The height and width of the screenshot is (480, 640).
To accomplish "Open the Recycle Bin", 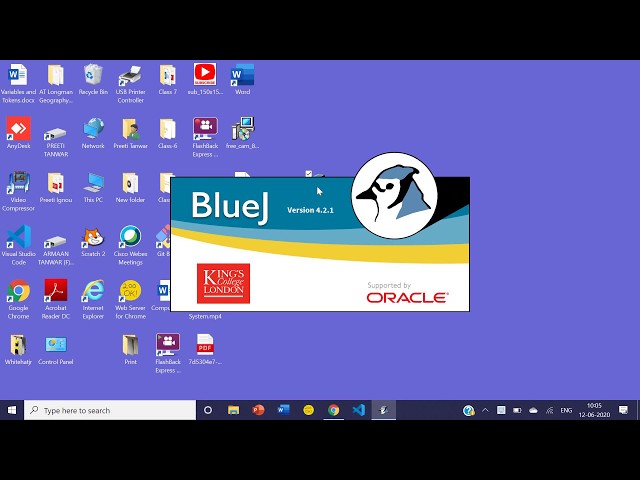I will [x=93, y=80].
